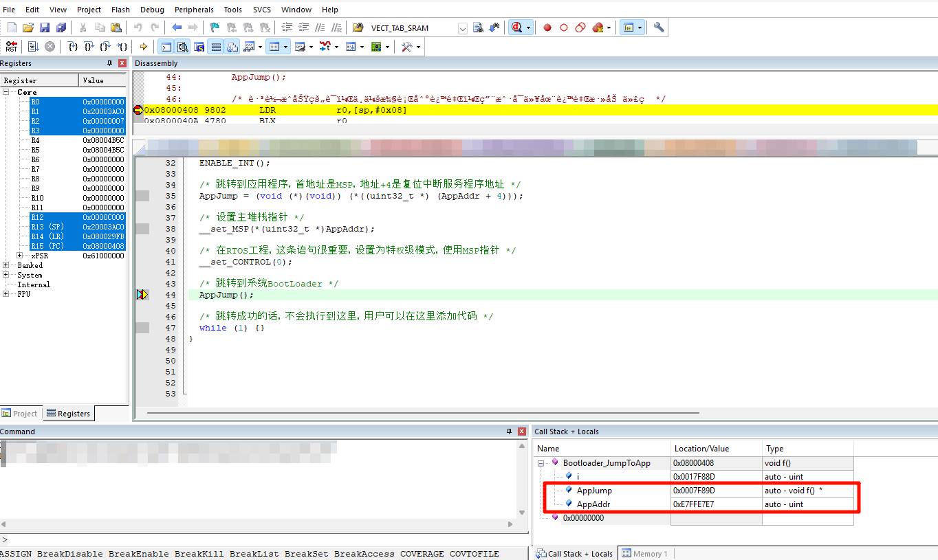Click the Save file icon
The image size is (938, 560).
click(x=45, y=27)
